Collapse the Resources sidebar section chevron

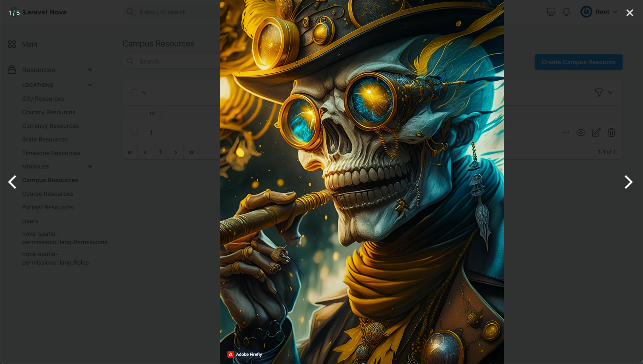90,70
